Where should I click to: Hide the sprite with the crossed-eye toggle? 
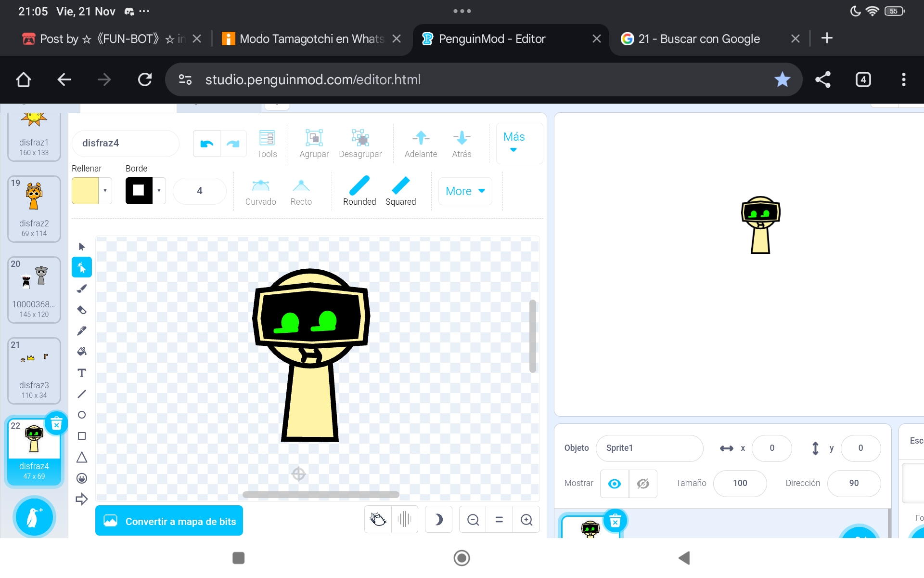click(643, 484)
